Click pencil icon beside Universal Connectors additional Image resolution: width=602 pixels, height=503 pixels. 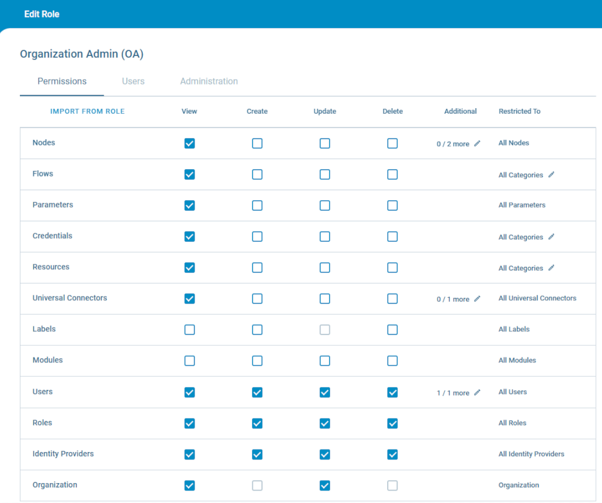(x=477, y=299)
